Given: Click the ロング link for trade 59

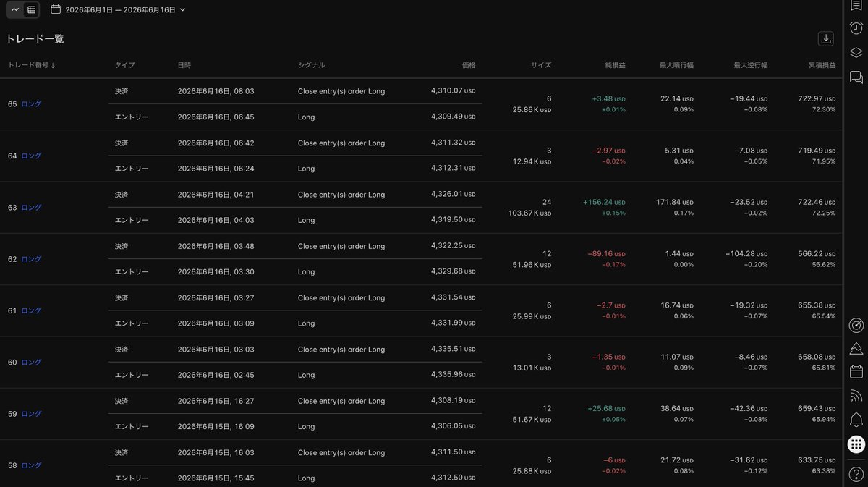Looking at the screenshot, I should click(31, 414).
